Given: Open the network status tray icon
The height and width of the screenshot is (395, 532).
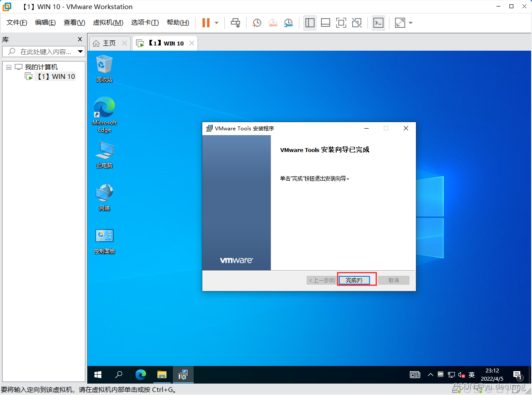Looking at the screenshot, I should point(451,375).
